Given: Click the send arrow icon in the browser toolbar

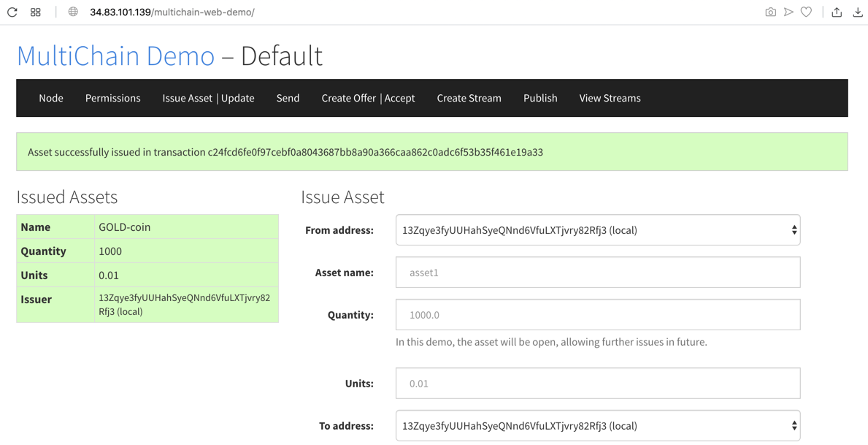Looking at the screenshot, I should pyautogui.click(x=788, y=12).
